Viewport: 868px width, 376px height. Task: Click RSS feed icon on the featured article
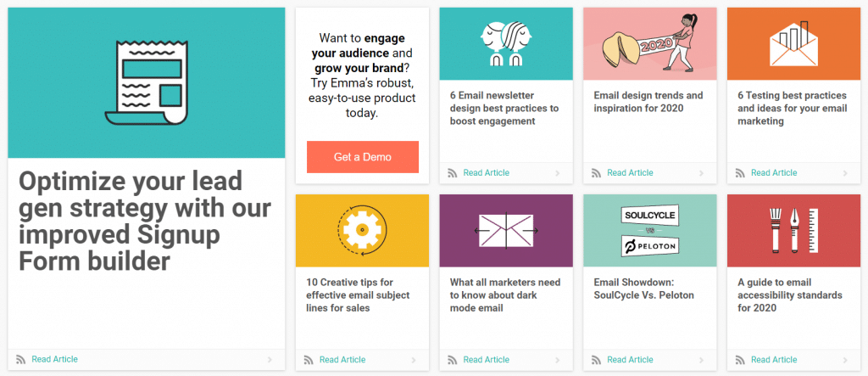(21, 360)
